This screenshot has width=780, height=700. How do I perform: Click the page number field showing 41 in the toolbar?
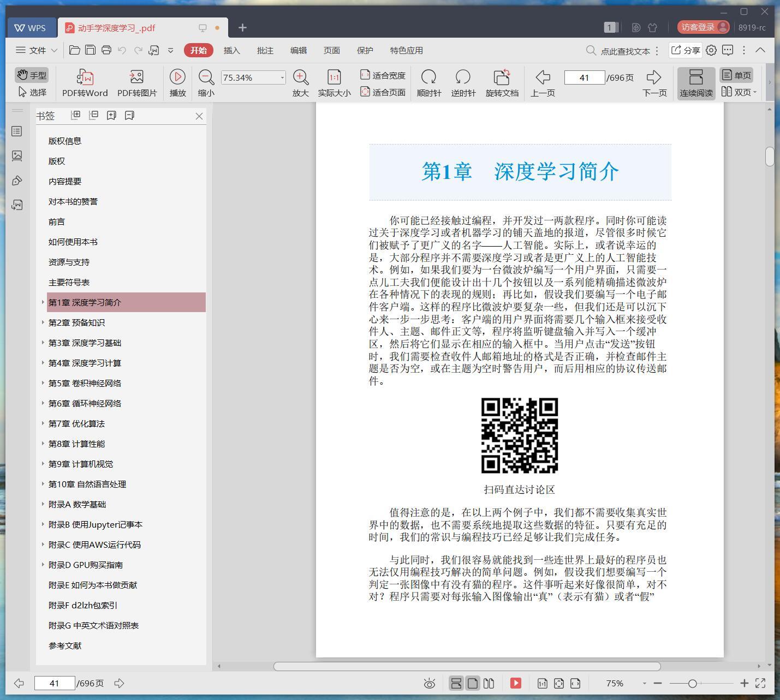pyautogui.click(x=584, y=77)
